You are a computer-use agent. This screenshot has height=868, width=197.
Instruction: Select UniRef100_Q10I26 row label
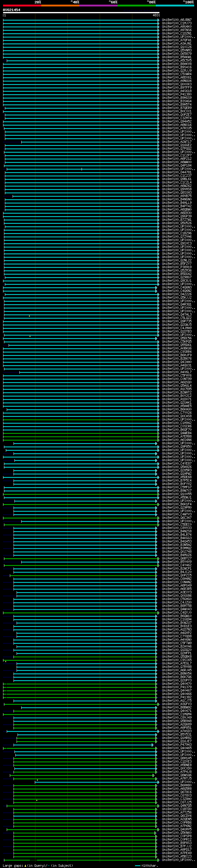point(177,47)
